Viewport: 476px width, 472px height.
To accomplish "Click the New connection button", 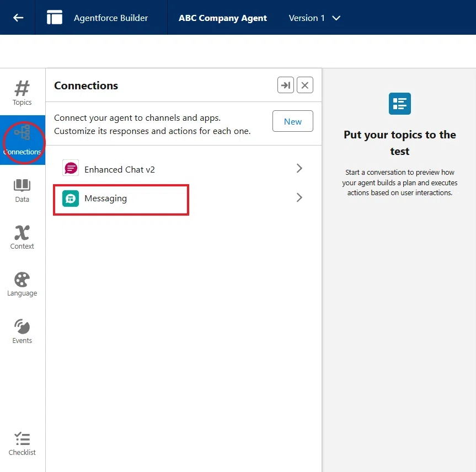I will [293, 121].
